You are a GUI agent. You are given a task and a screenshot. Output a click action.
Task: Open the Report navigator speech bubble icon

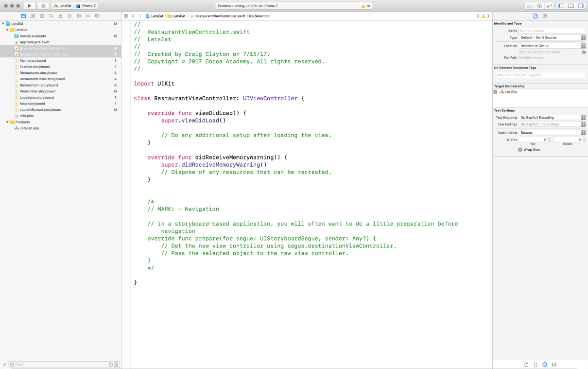97,16
